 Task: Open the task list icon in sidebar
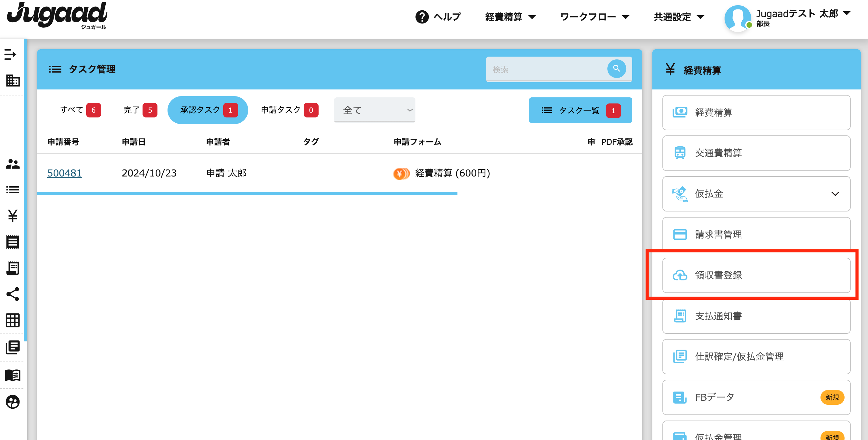tap(13, 190)
